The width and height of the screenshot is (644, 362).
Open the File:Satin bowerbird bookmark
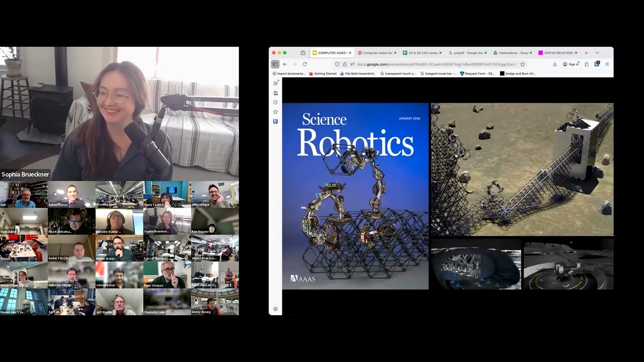[x=358, y=73]
